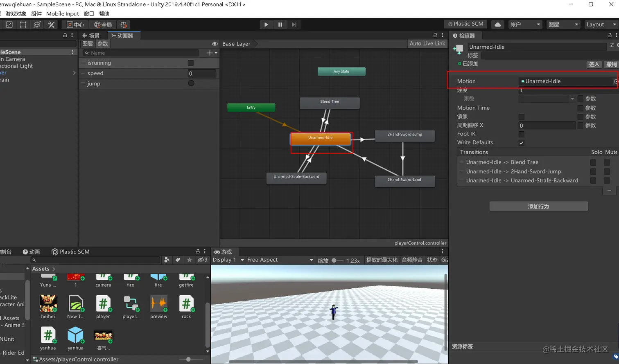Select the Rect tool in the toolbar
The width and height of the screenshot is (619, 364).
(23, 25)
